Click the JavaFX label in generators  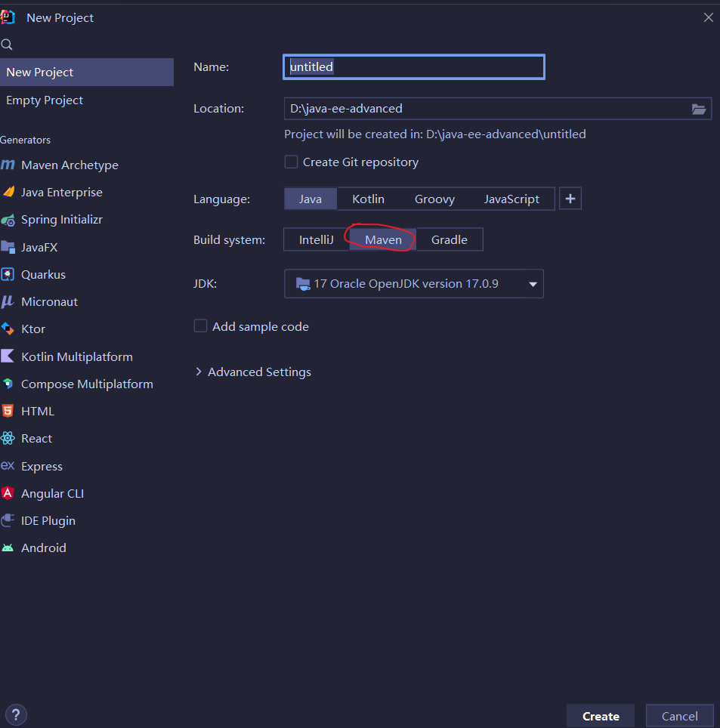(39, 247)
